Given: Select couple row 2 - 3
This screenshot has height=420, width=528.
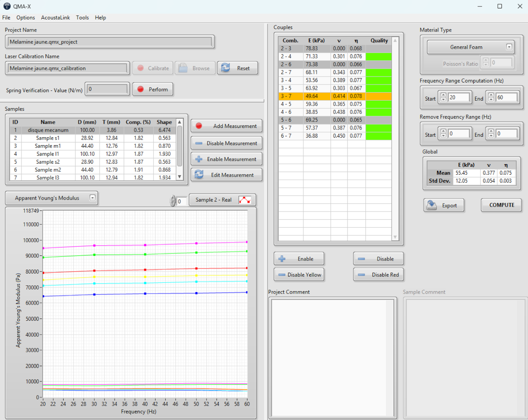Looking at the screenshot, I should [335, 48].
